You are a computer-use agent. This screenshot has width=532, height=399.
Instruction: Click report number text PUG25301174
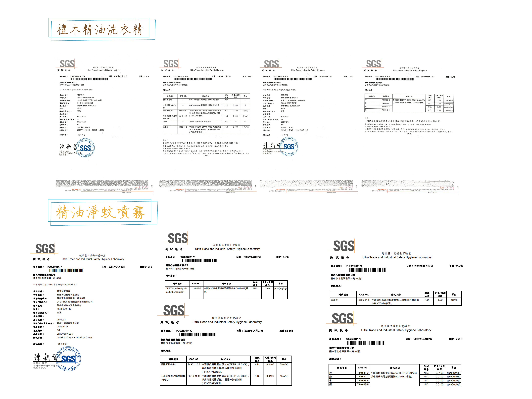[x=354, y=266]
